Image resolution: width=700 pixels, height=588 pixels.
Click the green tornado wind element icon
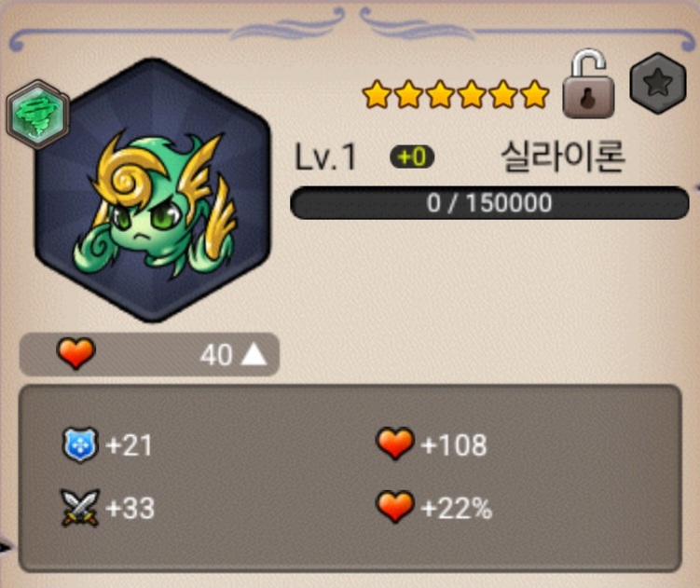pyautogui.click(x=38, y=115)
